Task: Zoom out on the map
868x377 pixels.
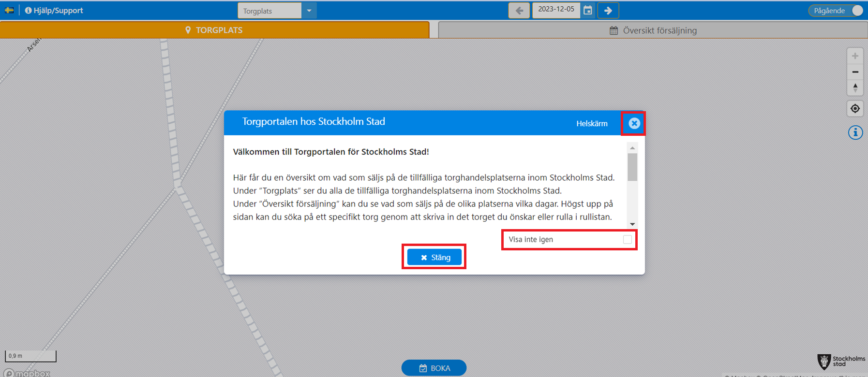Action: (x=855, y=72)
